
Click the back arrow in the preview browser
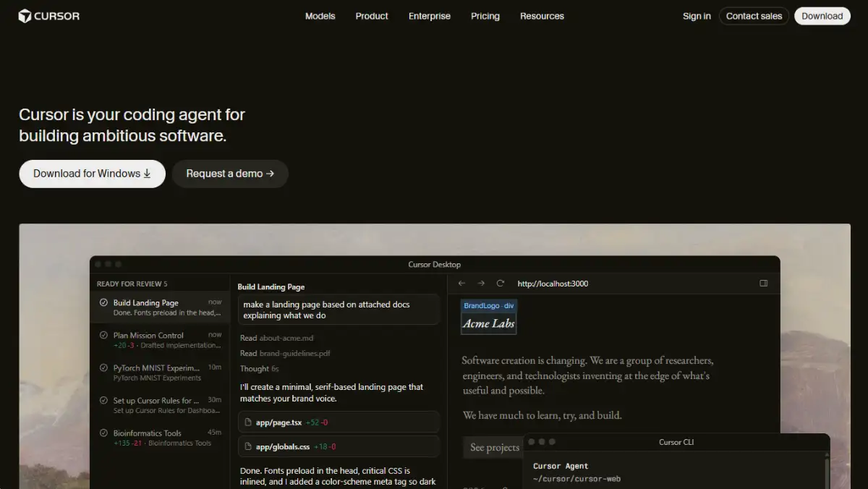461,284
